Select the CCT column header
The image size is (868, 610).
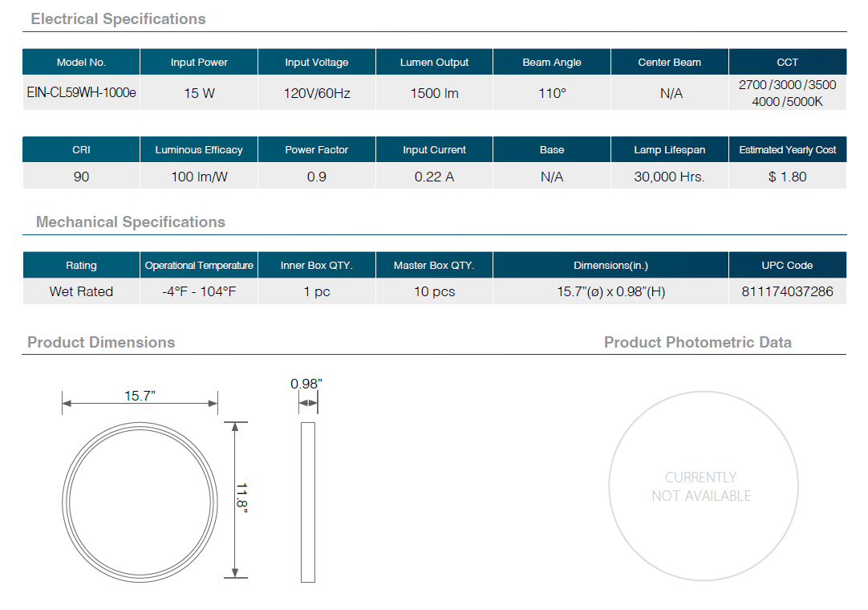point(787,63)
